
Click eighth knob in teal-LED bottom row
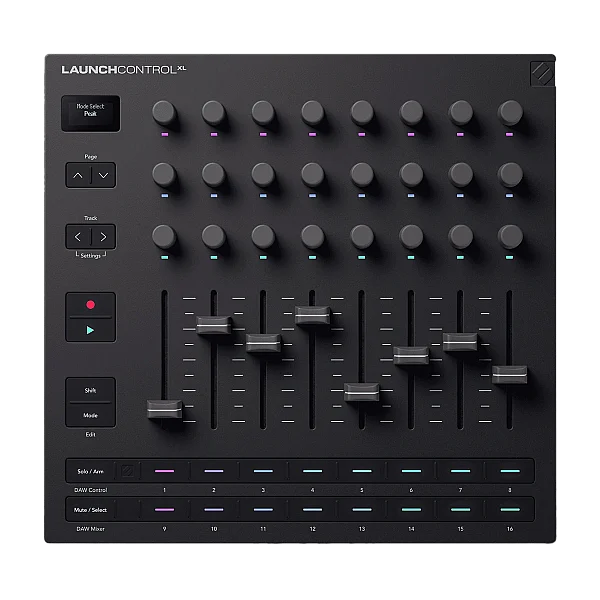tap(510, 236)
